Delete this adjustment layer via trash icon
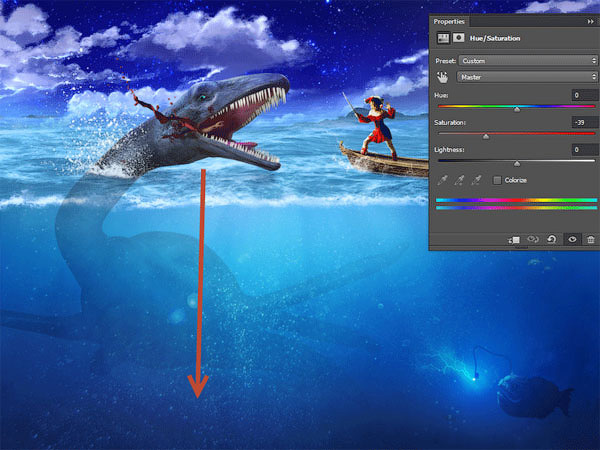Image resolution: width=600 pixels, height=450 pixels. click(590, 240)
